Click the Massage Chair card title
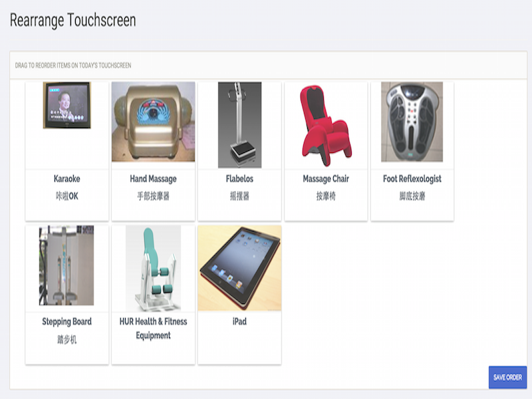Screen dimensions: 532x399 click(x=326, y=179)
